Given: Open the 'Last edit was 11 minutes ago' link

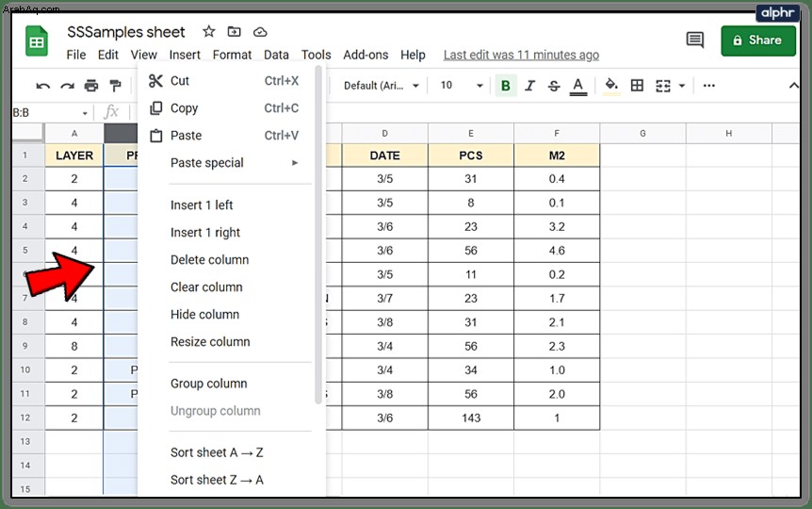Looking at the screenshot, I should pyautogui.click(x=521, y=55).
